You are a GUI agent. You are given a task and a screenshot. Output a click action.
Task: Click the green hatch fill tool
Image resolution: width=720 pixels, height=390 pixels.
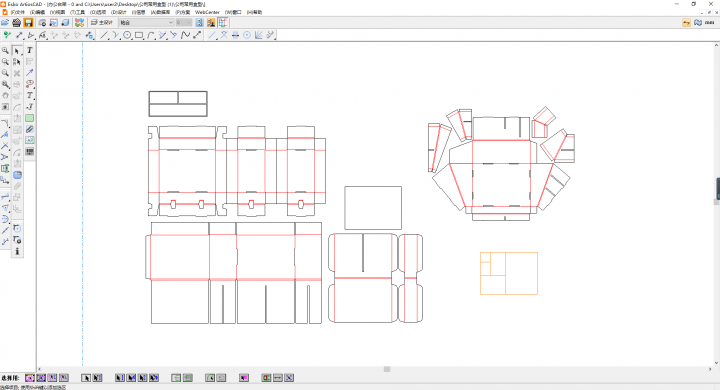[x=29, y=118]
